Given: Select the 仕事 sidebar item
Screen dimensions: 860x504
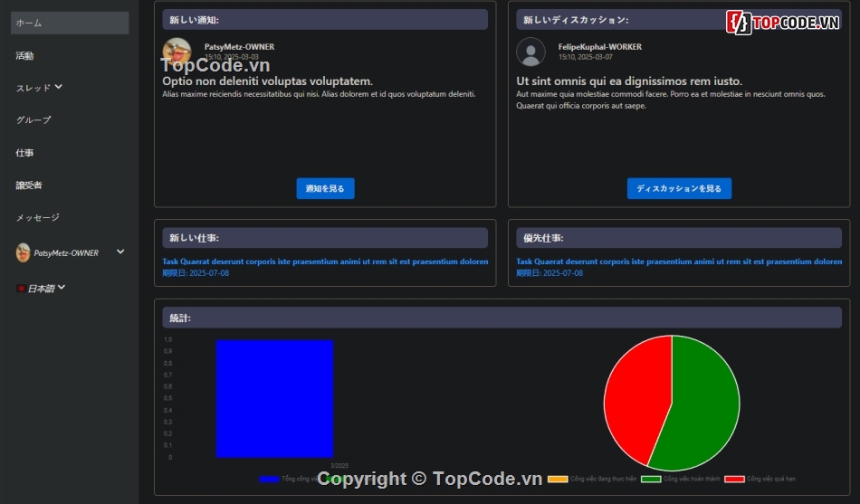Looking at the screenshot, I should click(24, 152).
